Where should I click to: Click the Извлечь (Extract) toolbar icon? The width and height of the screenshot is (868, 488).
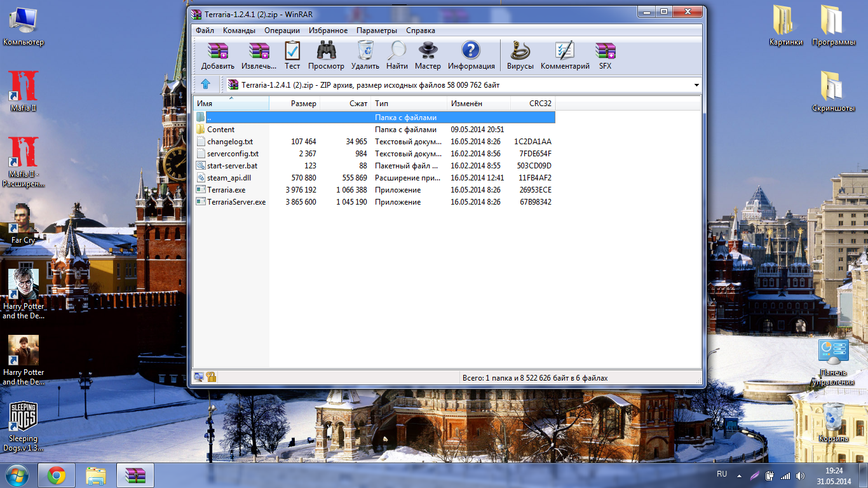(259, 55)
